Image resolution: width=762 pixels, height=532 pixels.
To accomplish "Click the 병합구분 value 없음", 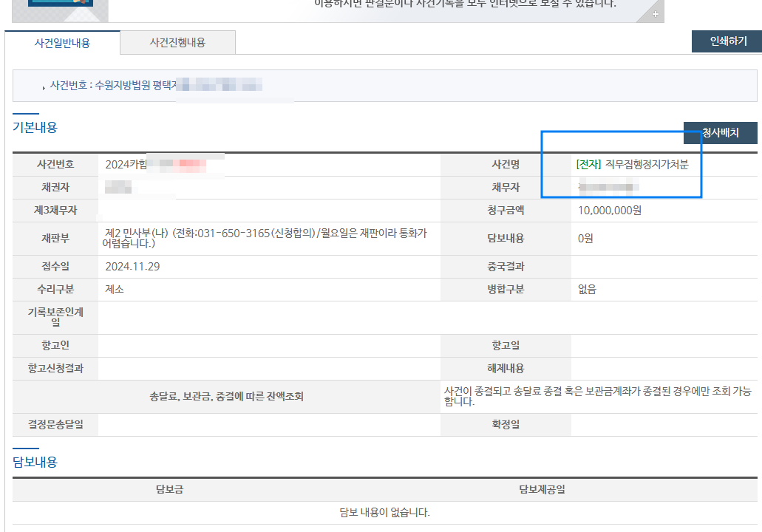I will pyautogui.click(x=587, y=289).
